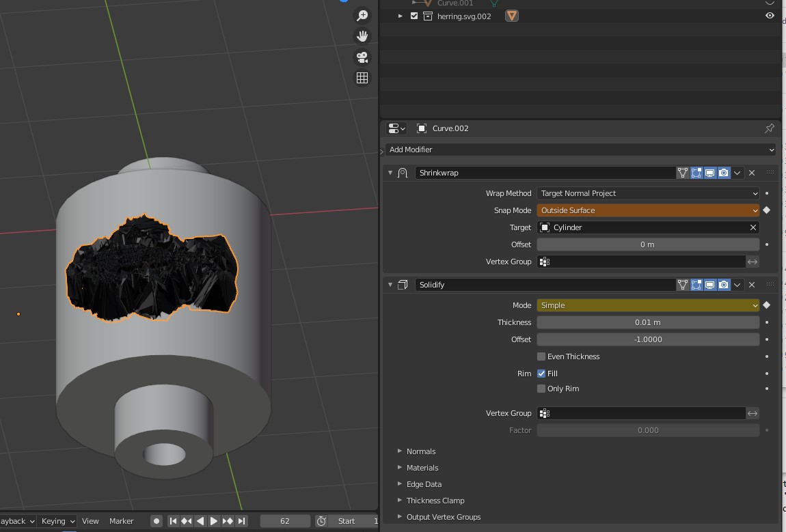Open the View menu in the timeline
Image resolution: width=786 pixels, height=532 pixels.
[x=90, y=520]
